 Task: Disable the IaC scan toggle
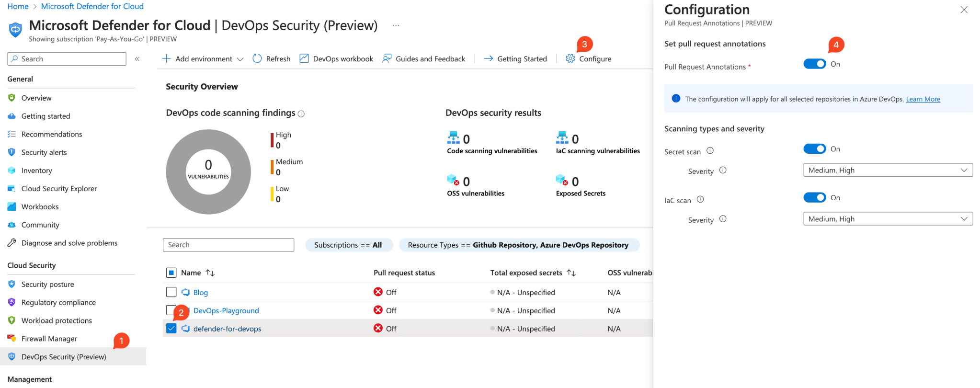click(x=815, y=197)
